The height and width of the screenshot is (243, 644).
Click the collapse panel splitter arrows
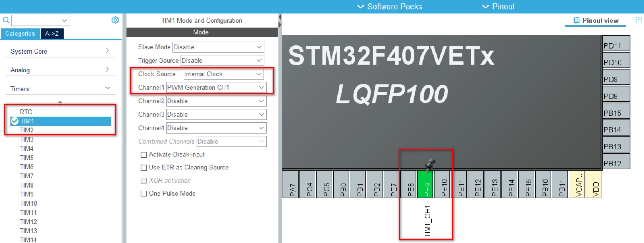(280, 21)
